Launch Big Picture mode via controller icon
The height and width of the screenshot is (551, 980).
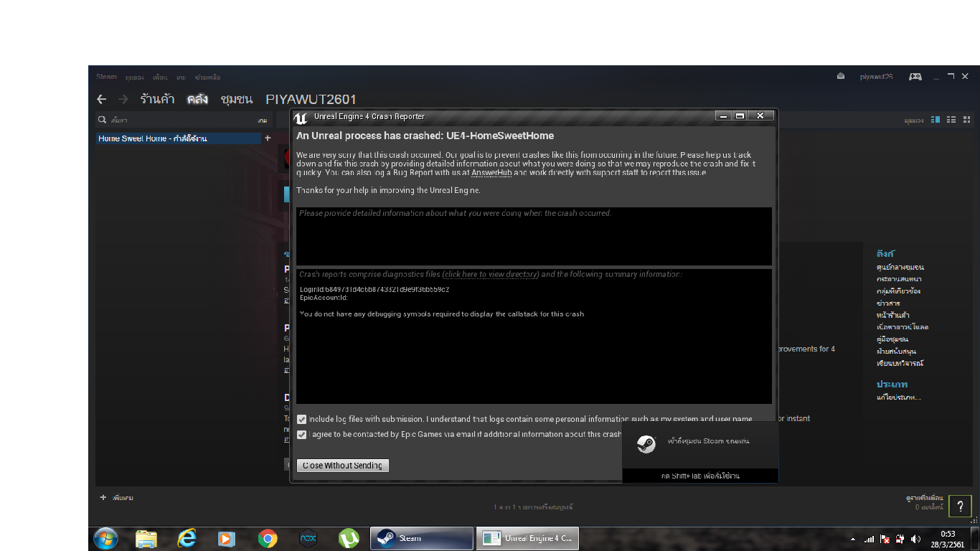tap(915, 77)
